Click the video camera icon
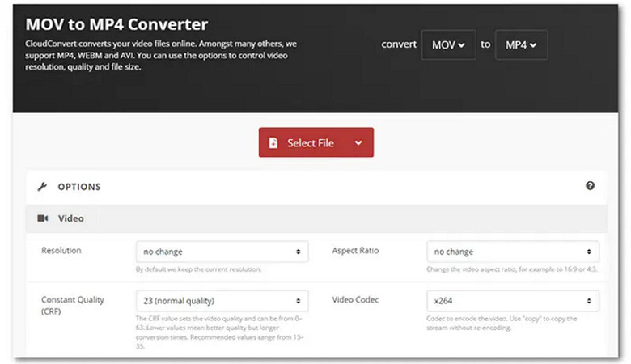This screenshot has width=631, height=364. point(43,218)
